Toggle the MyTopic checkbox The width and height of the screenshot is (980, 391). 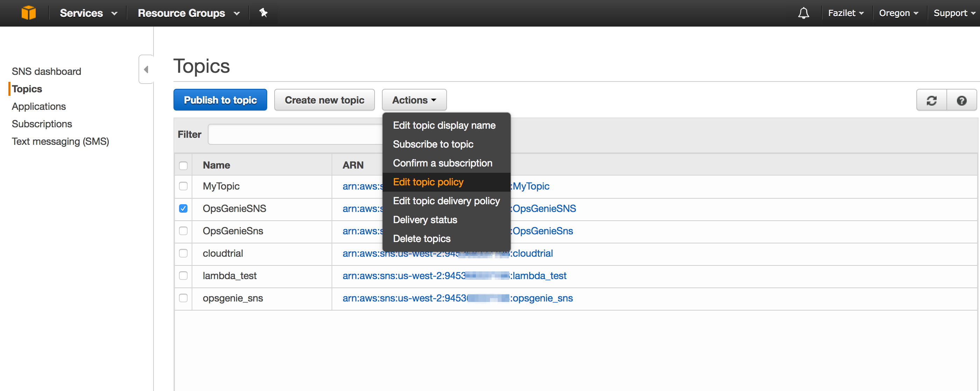[183, 185]
